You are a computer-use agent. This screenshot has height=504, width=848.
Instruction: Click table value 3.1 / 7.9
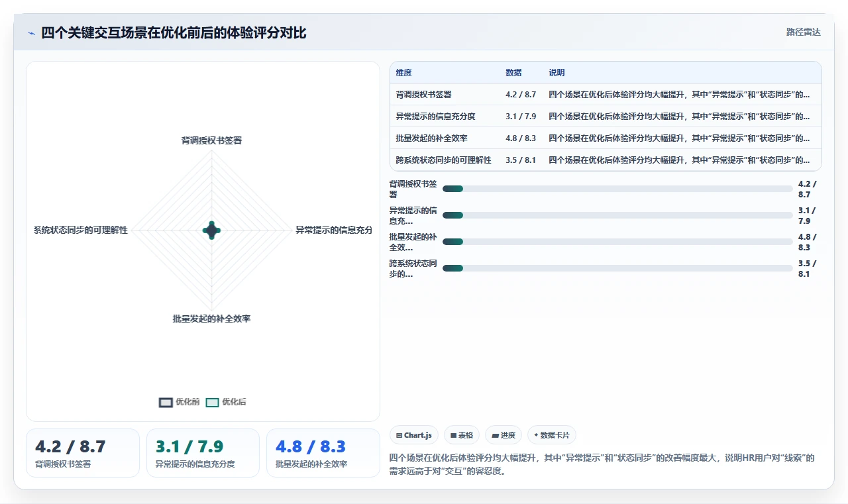(521, 117)
